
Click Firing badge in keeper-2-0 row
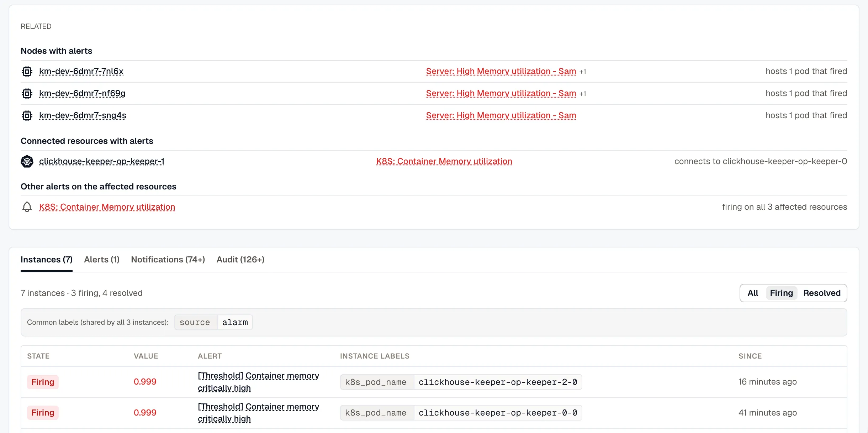43,382
